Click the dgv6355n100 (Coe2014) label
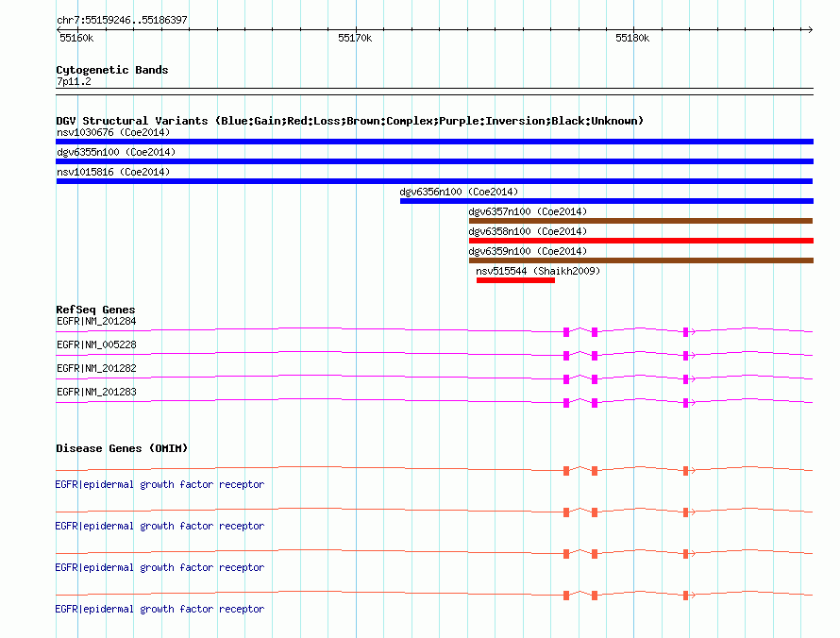The image size is (840, 638). (116, 152)
